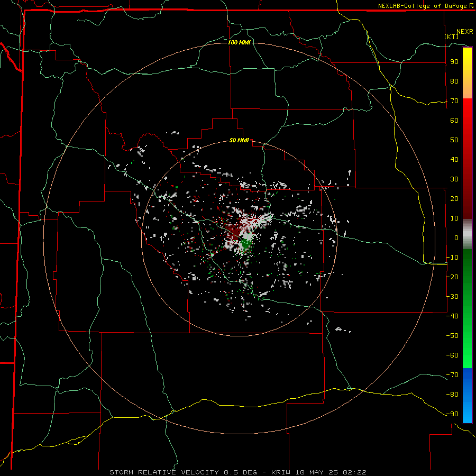This screenshot has height=476, width=476.
Task: Click the -30 value on the scale
Action: (x=452, y=297)
